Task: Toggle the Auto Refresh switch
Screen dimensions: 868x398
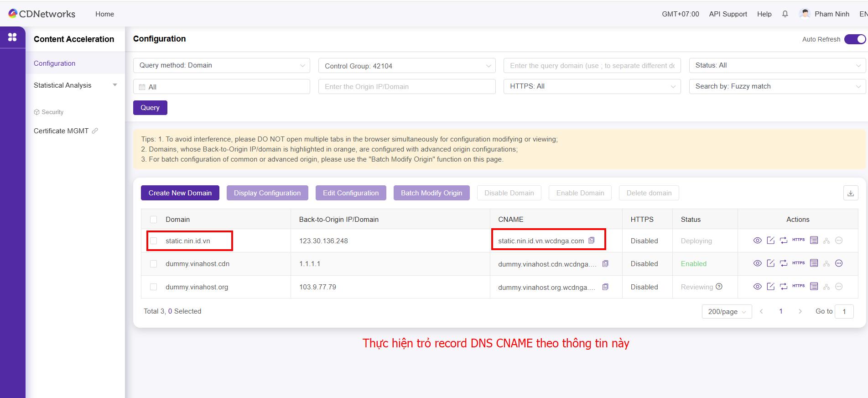Action: 855,39
